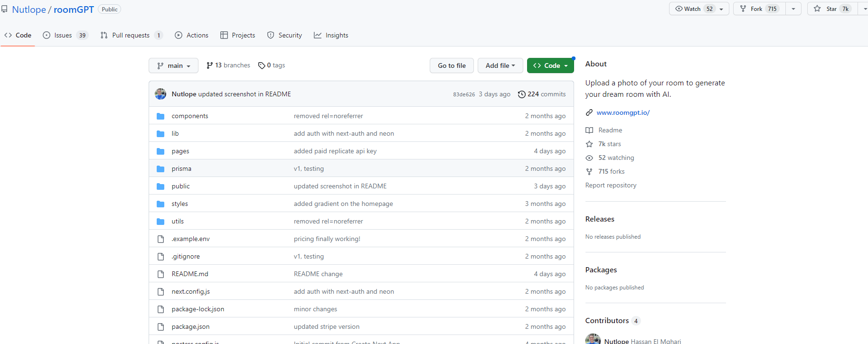Click the fork icon beside 715 forks
The width and height of the screenshot is (868, 344).
pos(589,171)
